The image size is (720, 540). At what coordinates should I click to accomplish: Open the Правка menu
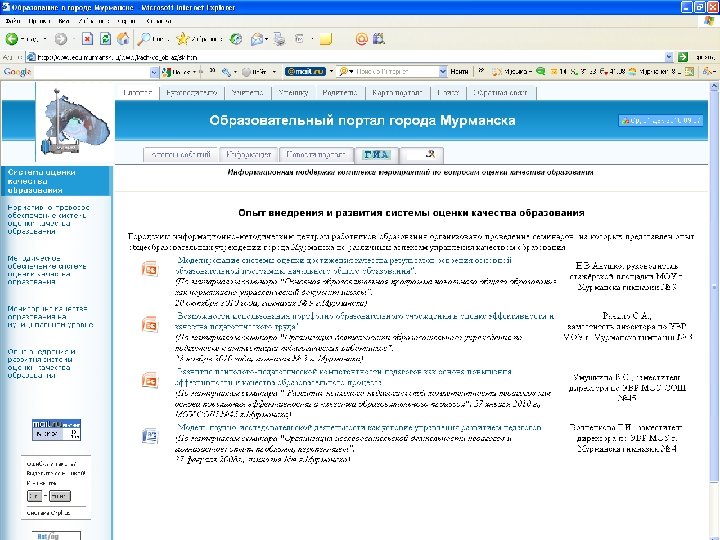click(39, 21)
